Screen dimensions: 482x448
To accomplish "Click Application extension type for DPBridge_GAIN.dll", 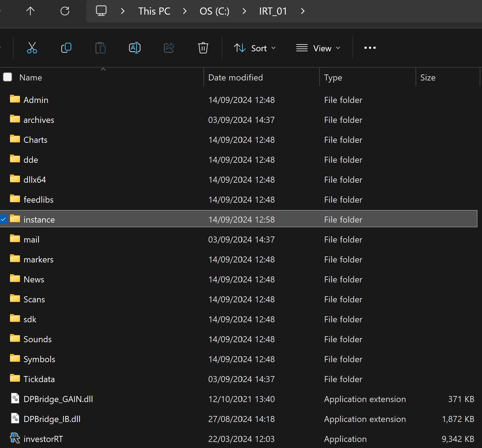I will (x=365, y=399).
